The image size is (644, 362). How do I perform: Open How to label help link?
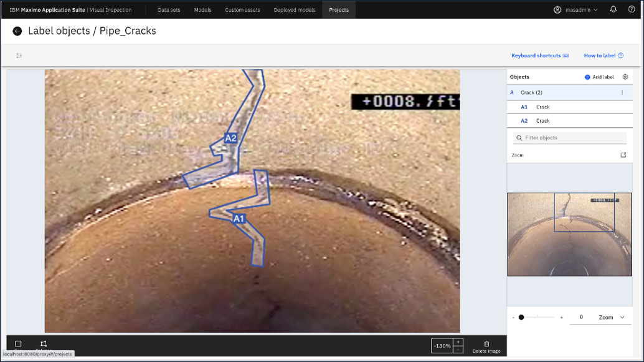tap(604, 55)
